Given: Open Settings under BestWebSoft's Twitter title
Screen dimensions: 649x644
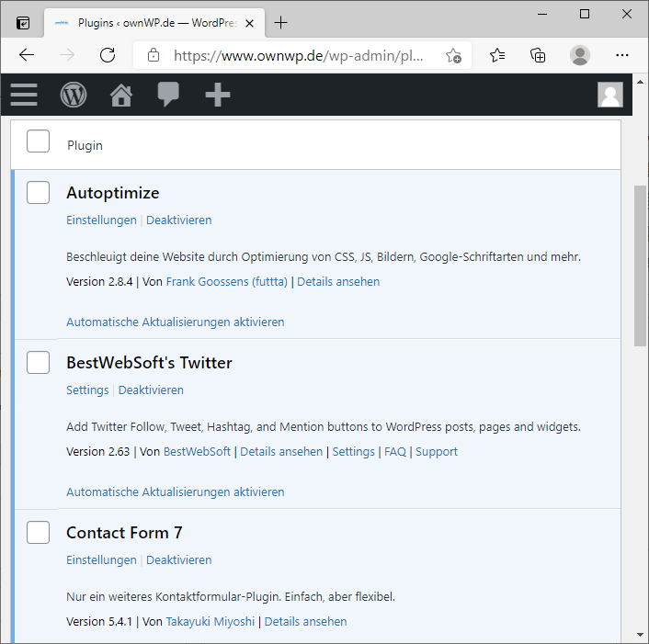Looking at the screenshot, I should [87, 390].
